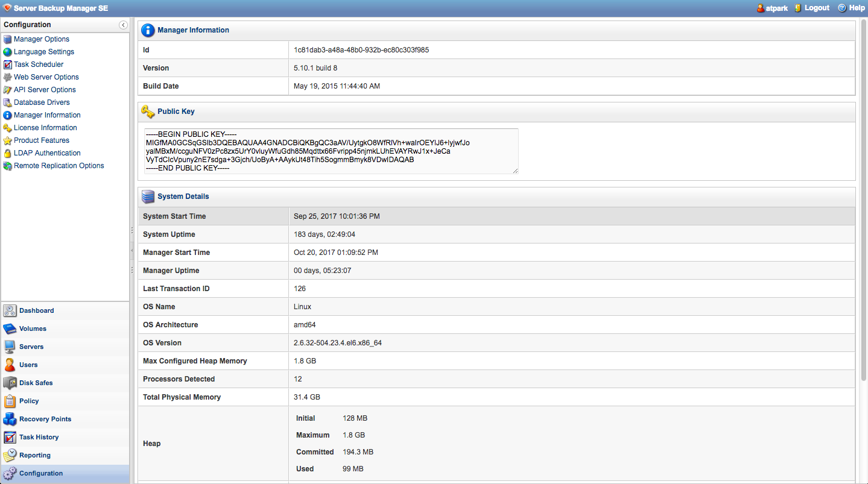Select Remote Replication Options

(59, 166)
